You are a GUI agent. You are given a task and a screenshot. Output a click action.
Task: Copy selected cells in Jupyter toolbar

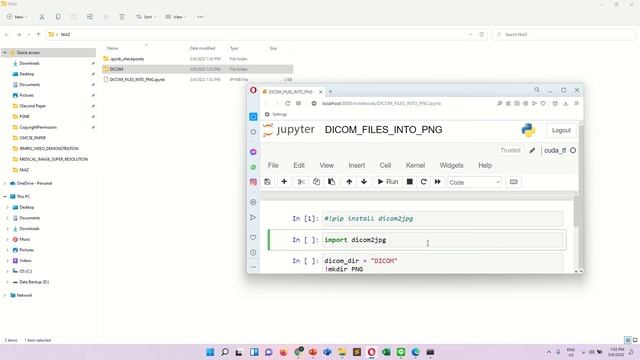pos(316,182)
